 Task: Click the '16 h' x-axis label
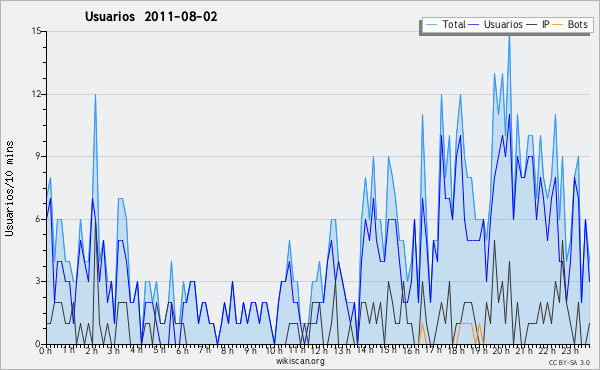tap(410, 350)
